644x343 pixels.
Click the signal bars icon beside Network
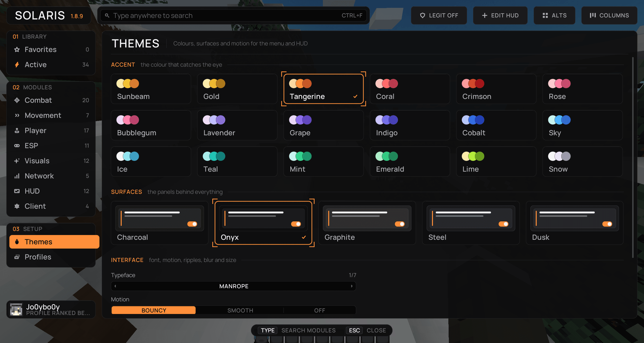[17, 176]
